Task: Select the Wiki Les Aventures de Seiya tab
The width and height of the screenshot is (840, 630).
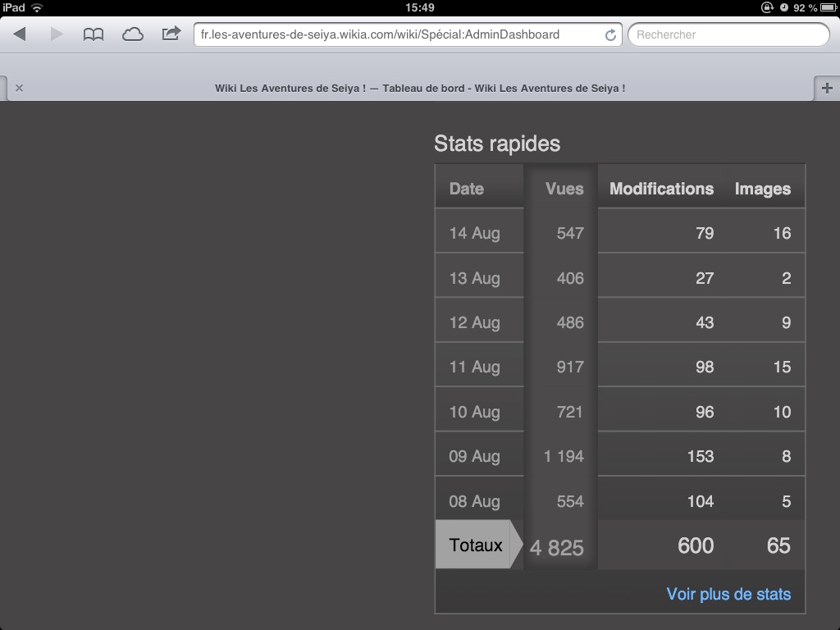Action: (x=420, y=88)
